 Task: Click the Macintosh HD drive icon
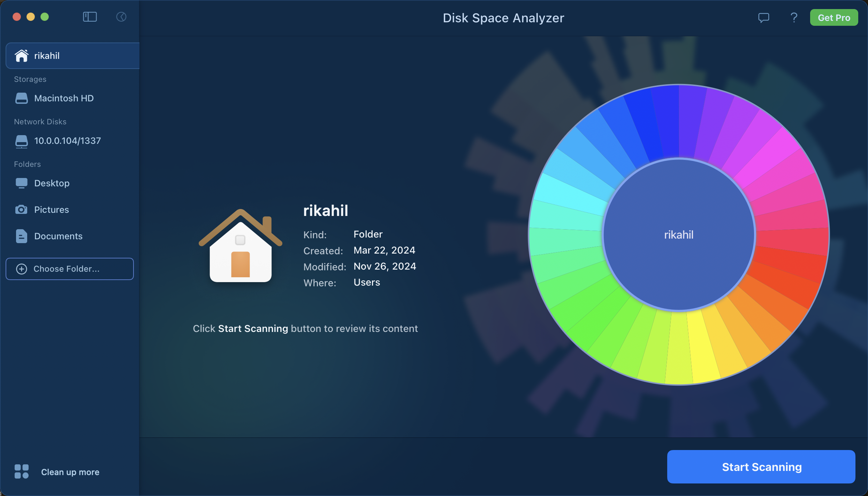click(x=21, y=98)
